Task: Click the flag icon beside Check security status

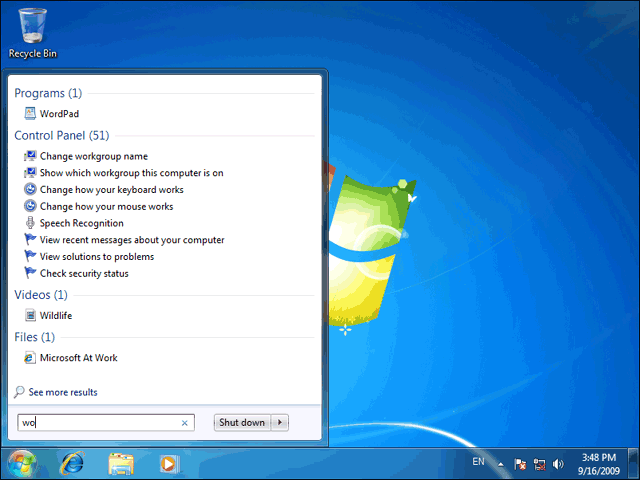Action: (30, 273)
